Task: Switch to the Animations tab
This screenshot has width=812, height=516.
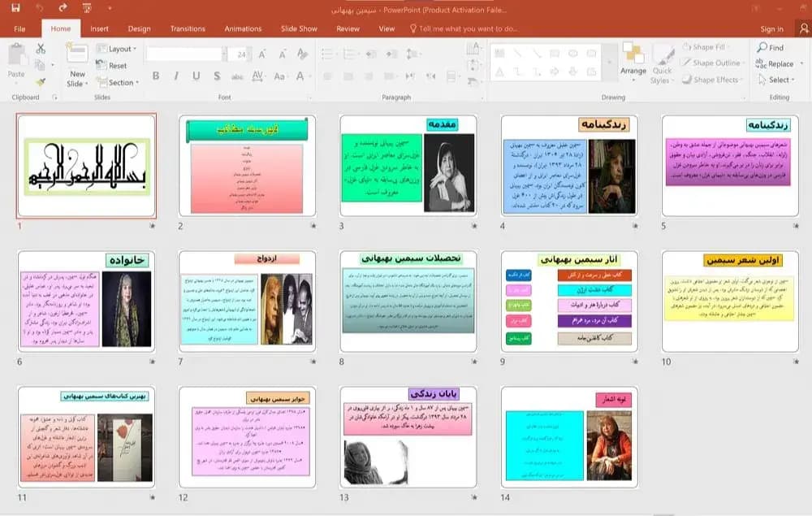Action: 243,28
